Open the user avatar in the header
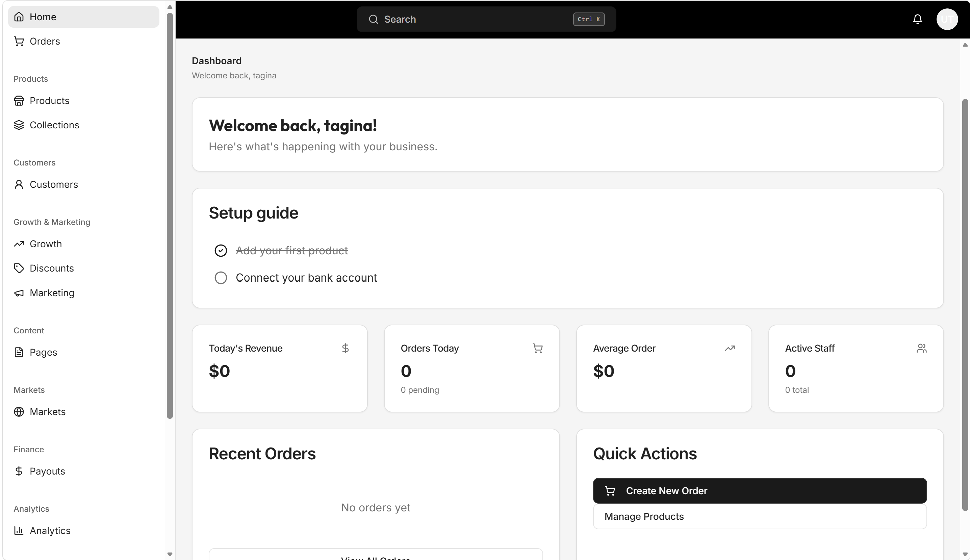The height and width of the screenshot is (560, 970). (x=947, y=19)
